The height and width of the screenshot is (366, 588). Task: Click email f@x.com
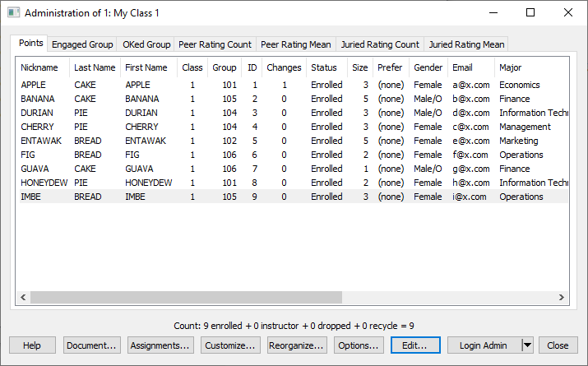470,155
